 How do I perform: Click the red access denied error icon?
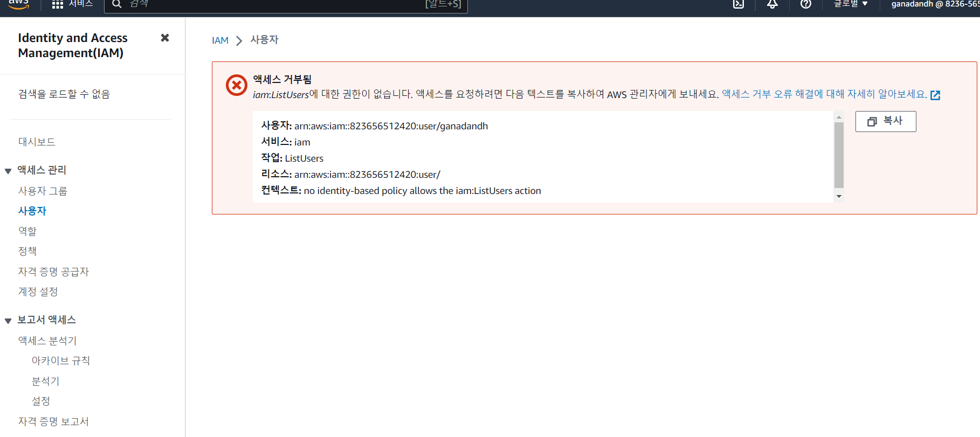pos(237,85)
